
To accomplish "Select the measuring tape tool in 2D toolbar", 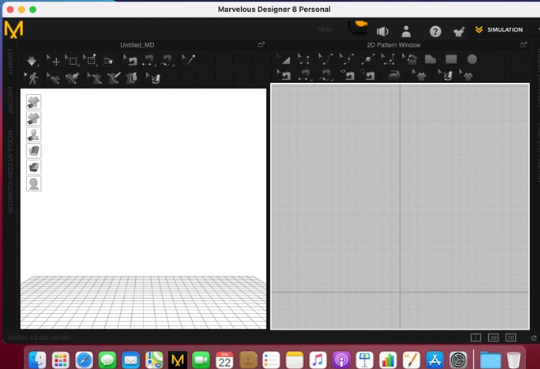I will (445, 75).
